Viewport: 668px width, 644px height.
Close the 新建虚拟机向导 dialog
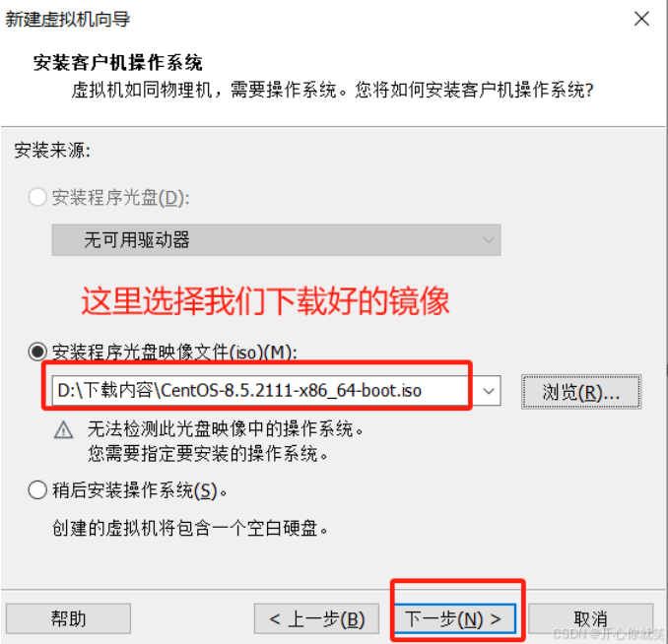pyautogui.click(x=641, y=19)
